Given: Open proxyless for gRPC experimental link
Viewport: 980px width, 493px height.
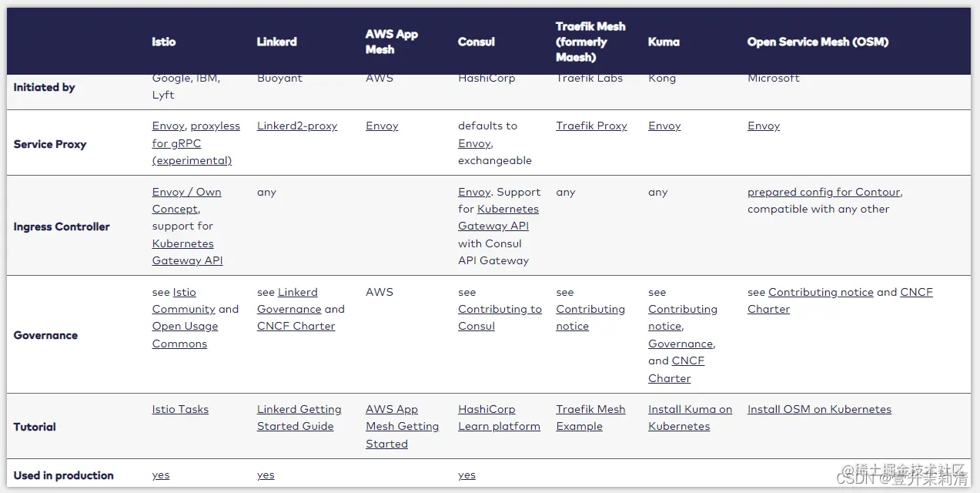Looking at the screenshot, I should (196, 143).
